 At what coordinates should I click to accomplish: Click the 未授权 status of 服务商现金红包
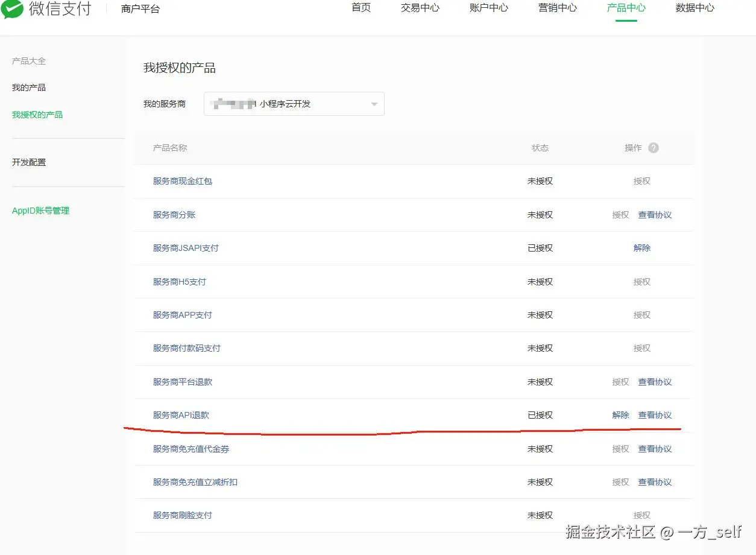(x=540, y=181)
